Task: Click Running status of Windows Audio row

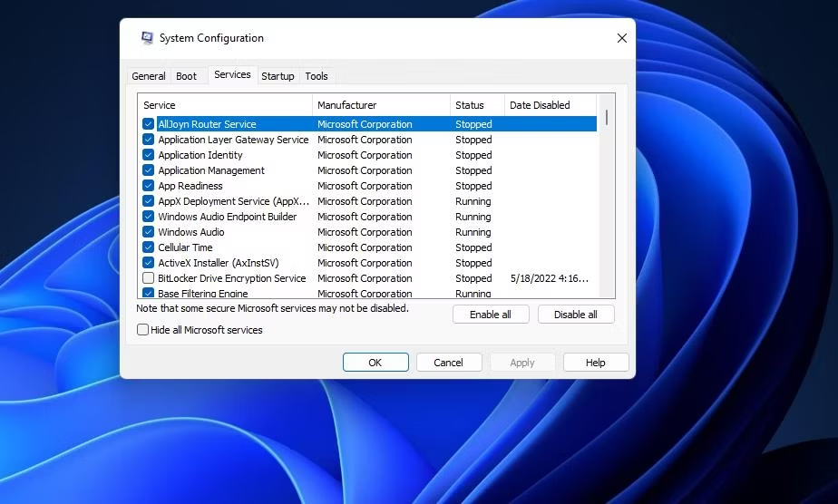Action: pyautogui.click(x=473, y=232)
